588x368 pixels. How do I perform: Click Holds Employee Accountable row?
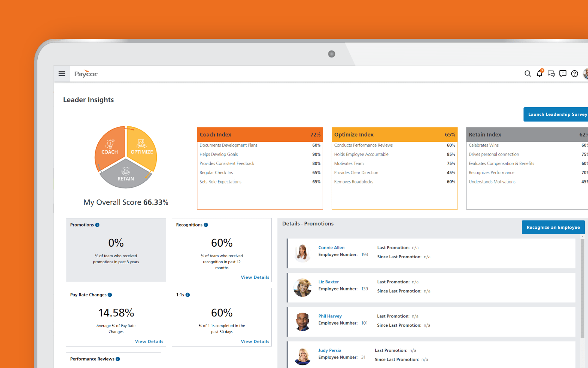[x=394, y=155]
